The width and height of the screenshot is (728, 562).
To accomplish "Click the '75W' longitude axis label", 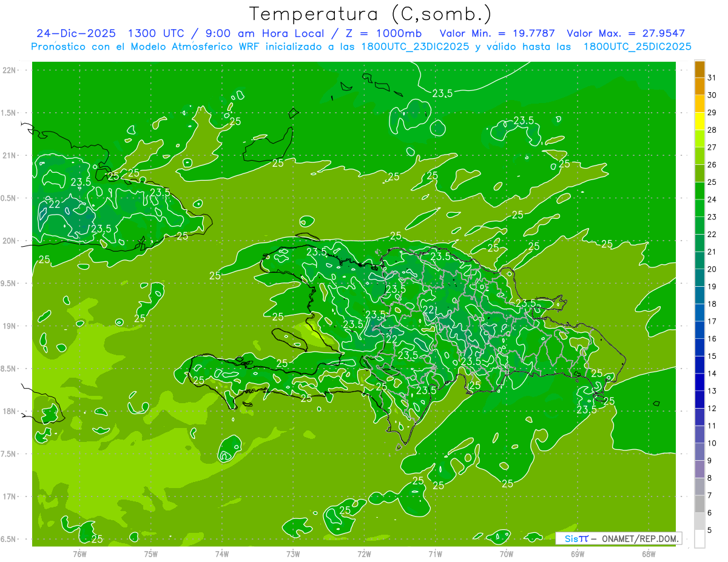I will (150, 554).
